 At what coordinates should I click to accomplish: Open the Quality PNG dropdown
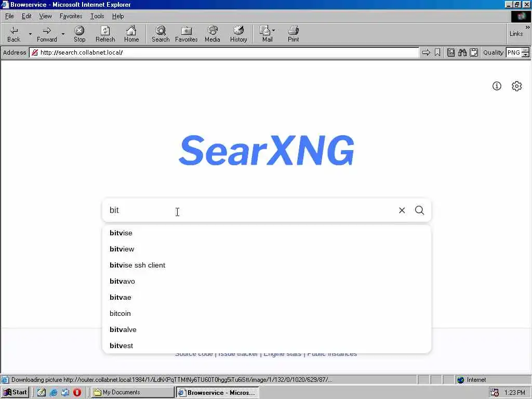point(517,52)
